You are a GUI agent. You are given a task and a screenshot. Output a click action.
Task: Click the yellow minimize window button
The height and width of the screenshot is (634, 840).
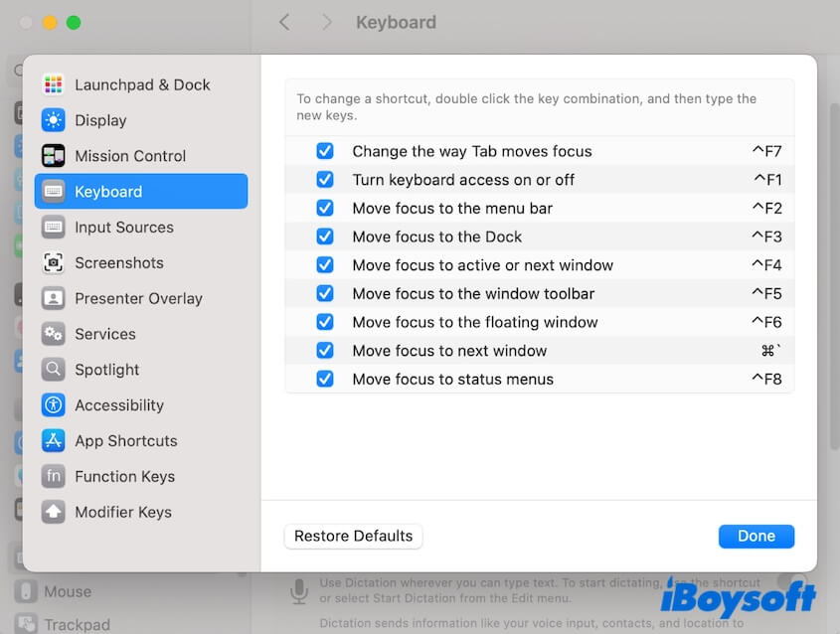pyautogui.click(x=50, y=23)
